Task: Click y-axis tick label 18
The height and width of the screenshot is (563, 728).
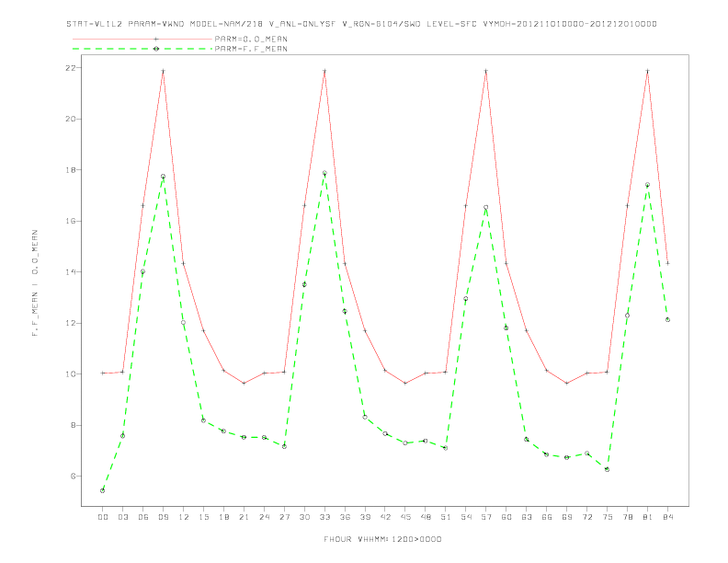Action: 71,170
